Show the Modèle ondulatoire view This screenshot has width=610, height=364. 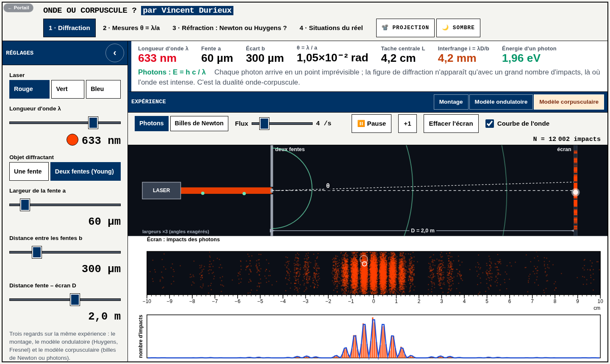501,102
